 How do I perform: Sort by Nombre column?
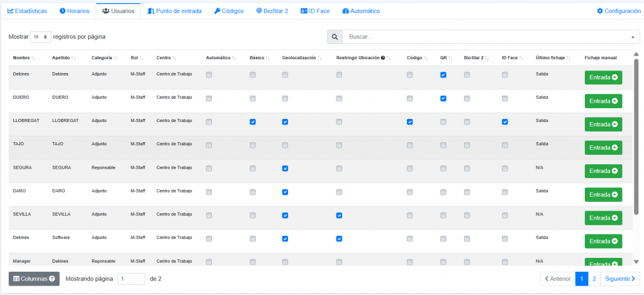pos(25,58)
